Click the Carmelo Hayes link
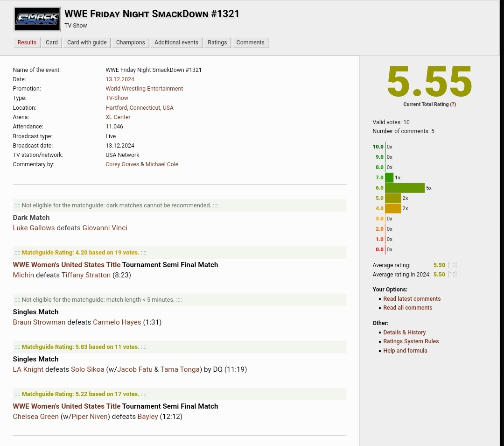 117,322
